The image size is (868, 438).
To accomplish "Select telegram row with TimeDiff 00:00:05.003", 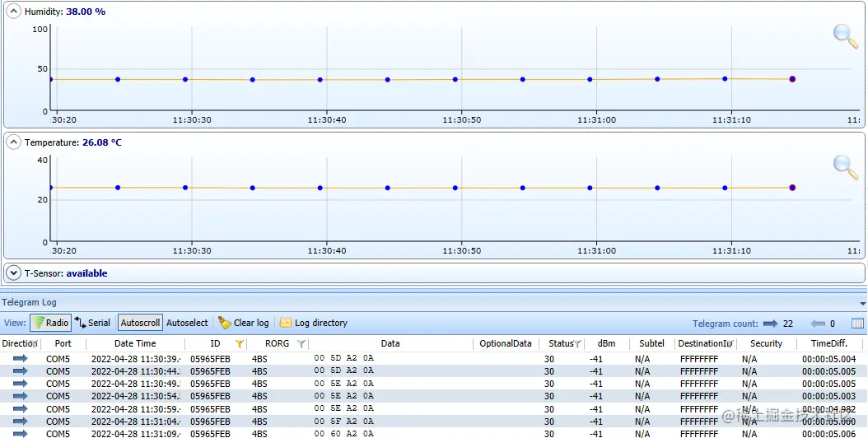I will tap(434, 396).
